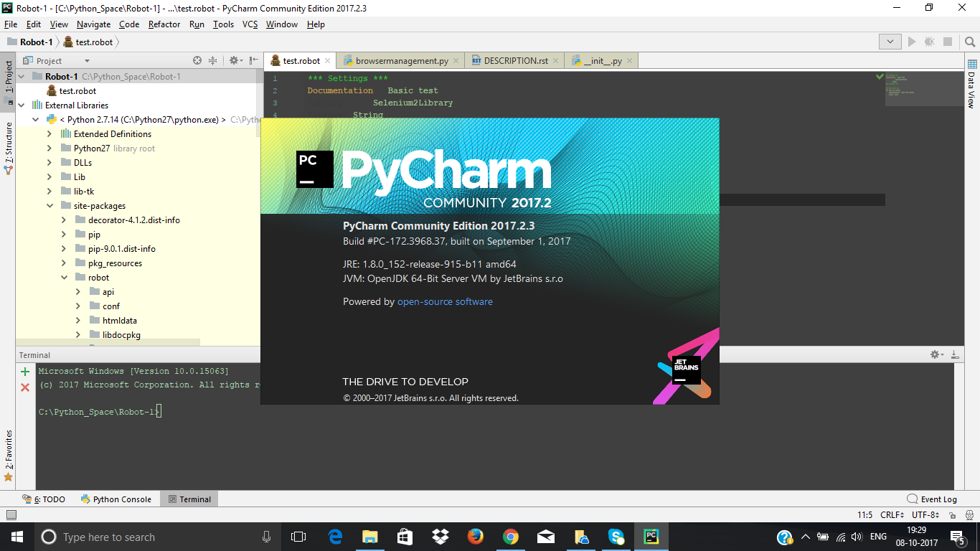Viewport: 980px width, 551px height.
Task: Open the open-source software link
Action: tap(445, 302)
